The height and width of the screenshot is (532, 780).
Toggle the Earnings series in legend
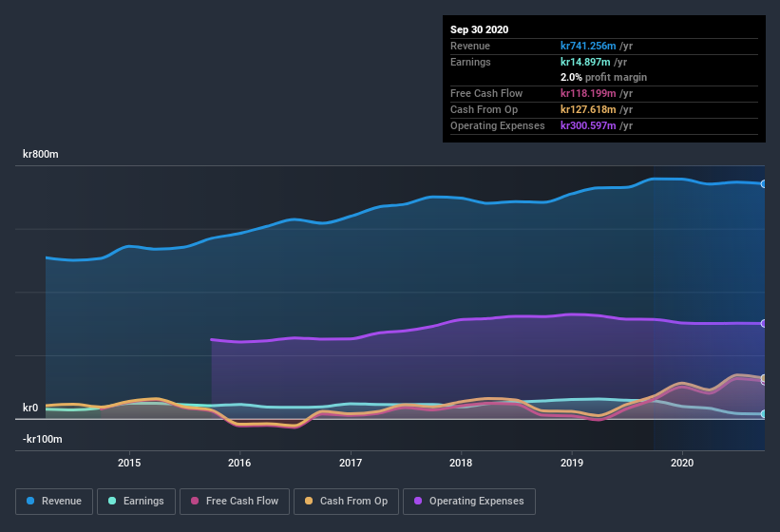(x=133, y=501)
